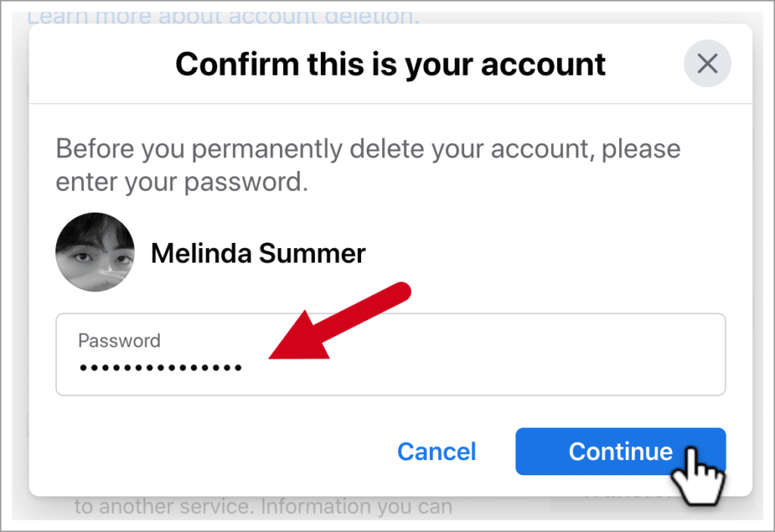
Task: Click the 'Confirm this is your account' title
Action: (391, 64)
